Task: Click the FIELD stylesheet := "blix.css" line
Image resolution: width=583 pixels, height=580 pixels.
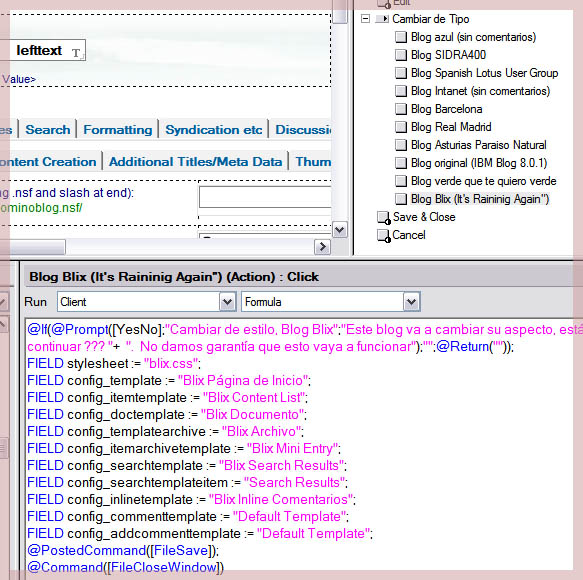Action: pyautogui.click(x=114, y=363)
